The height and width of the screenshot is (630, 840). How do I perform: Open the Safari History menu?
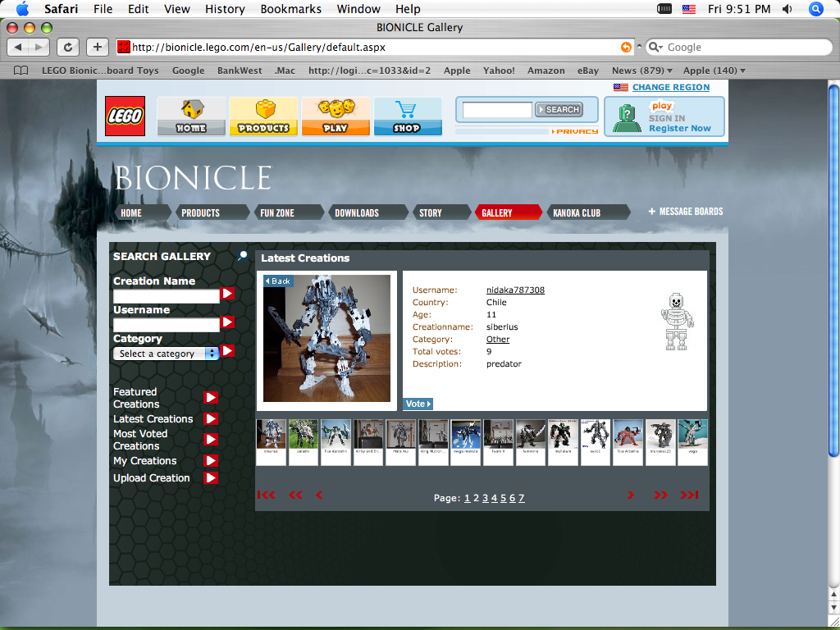click(x=225, y=9)
